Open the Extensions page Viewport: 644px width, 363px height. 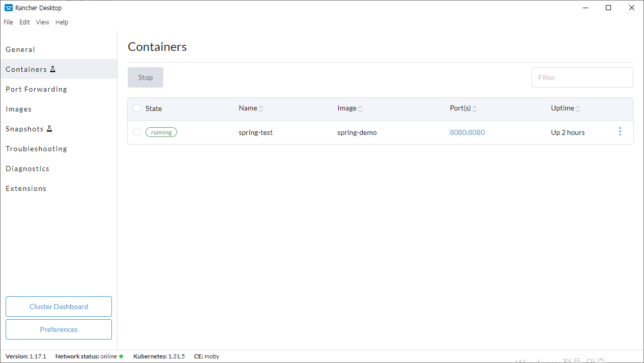click(58, 188)
